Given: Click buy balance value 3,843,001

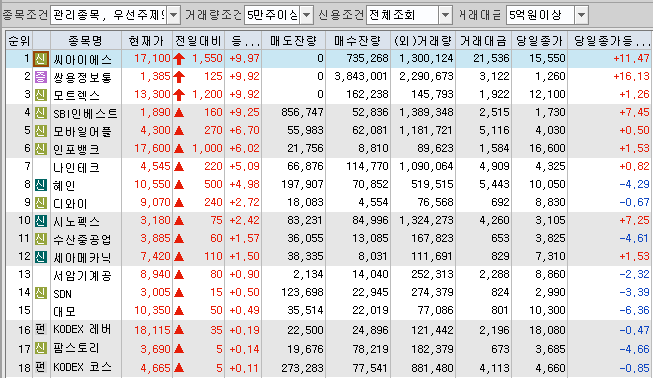Looking at the screenshot, I should (x=361, y=76).
